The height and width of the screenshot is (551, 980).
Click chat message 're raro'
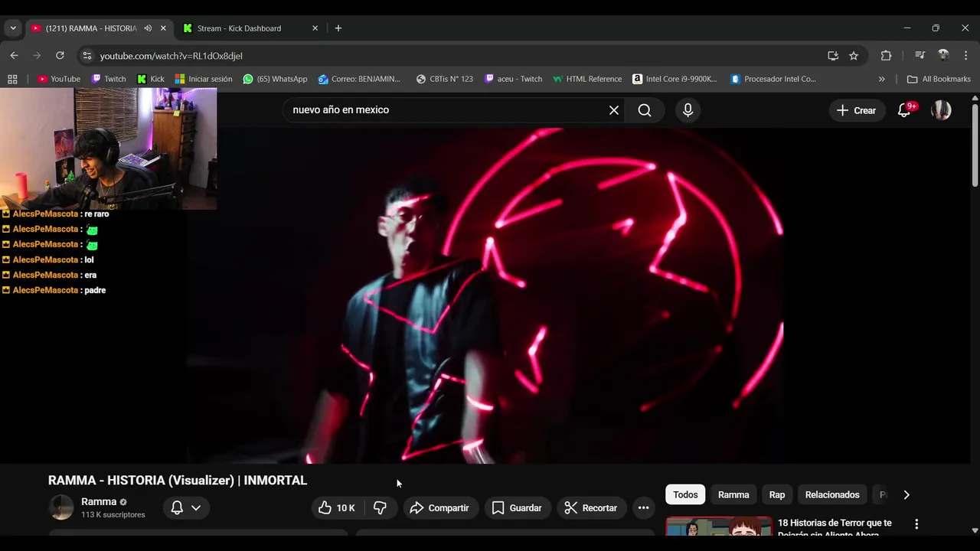(96, 214)
